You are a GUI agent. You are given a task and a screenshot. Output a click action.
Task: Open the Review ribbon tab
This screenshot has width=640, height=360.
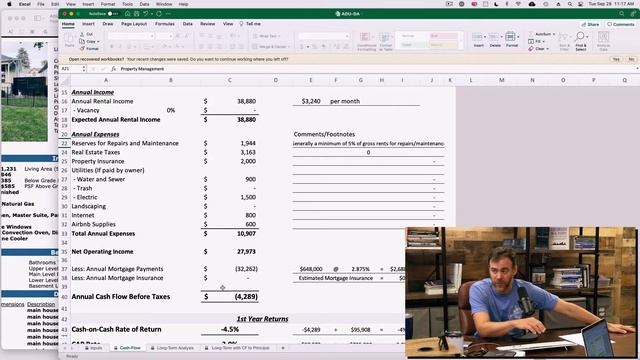click(x=207, y=24)
